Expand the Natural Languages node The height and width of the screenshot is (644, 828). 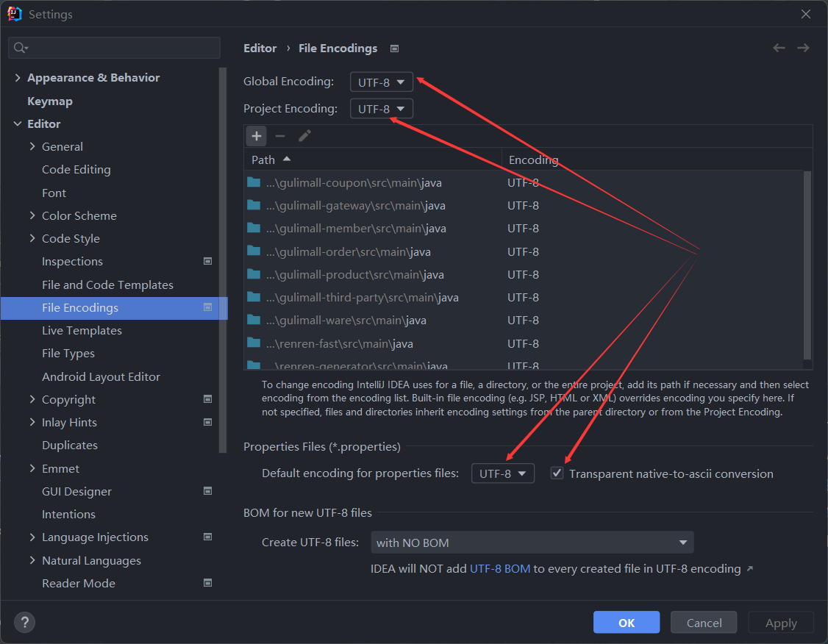(x=32, y=560)
